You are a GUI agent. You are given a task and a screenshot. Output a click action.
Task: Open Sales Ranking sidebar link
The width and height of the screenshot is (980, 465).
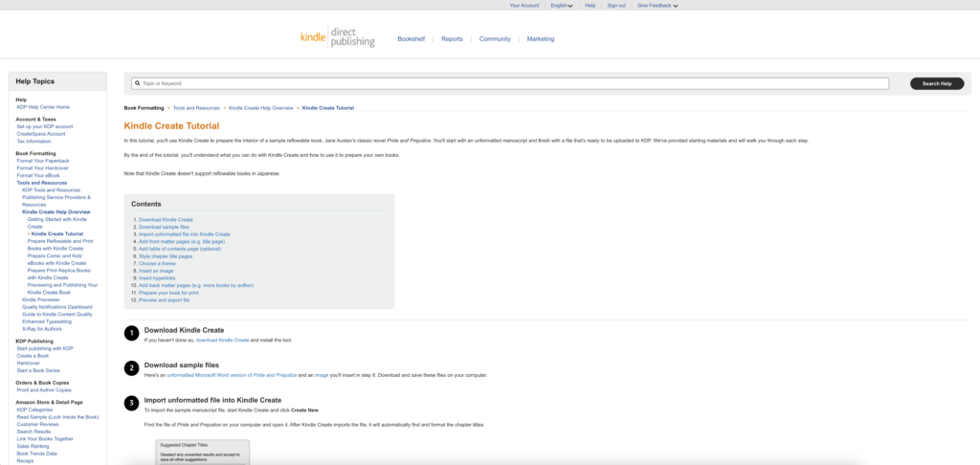click(33, 446)
